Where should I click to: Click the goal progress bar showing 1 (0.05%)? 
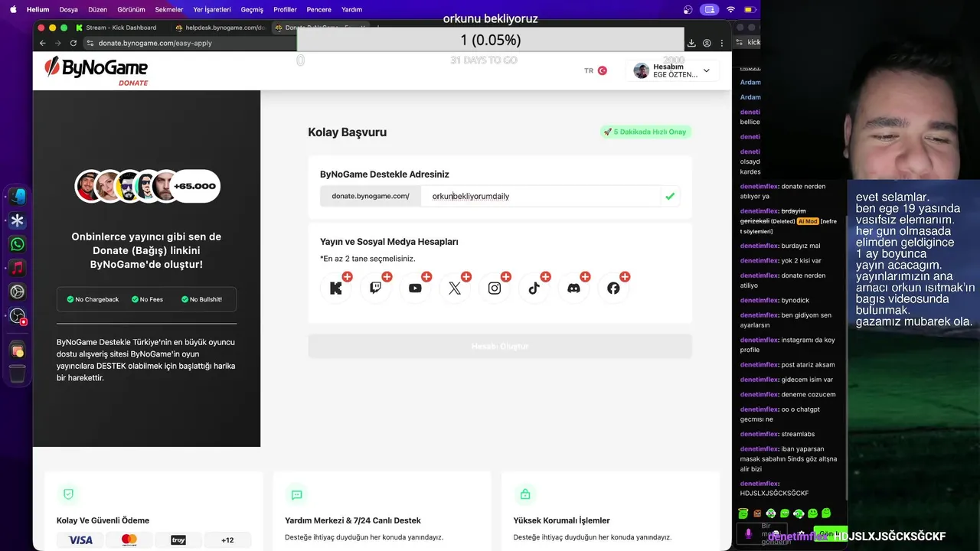491,40
